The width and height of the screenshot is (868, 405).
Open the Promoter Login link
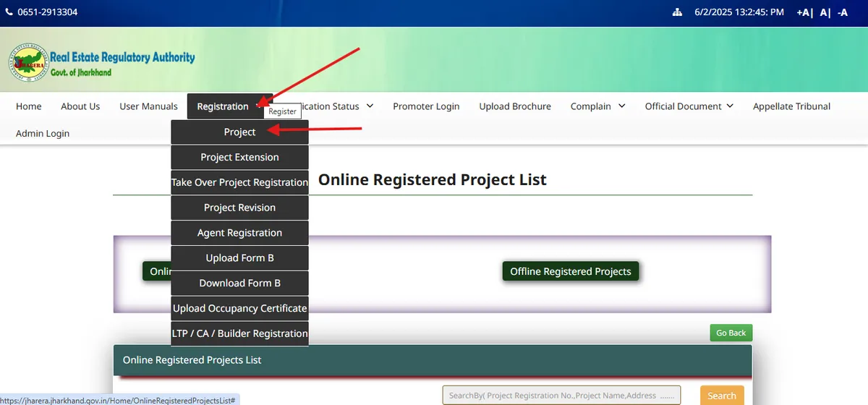(426, 106)
